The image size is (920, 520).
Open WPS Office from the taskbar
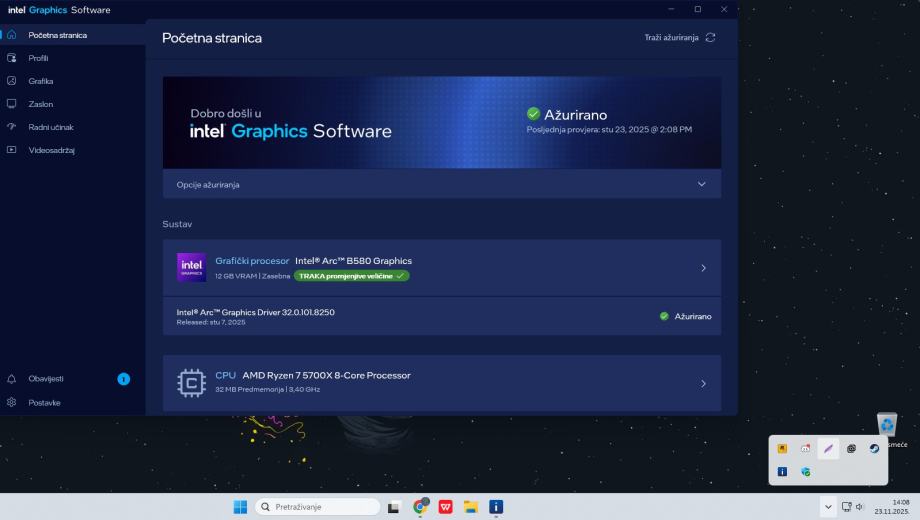pyautogui.click(x=446, y=507)
